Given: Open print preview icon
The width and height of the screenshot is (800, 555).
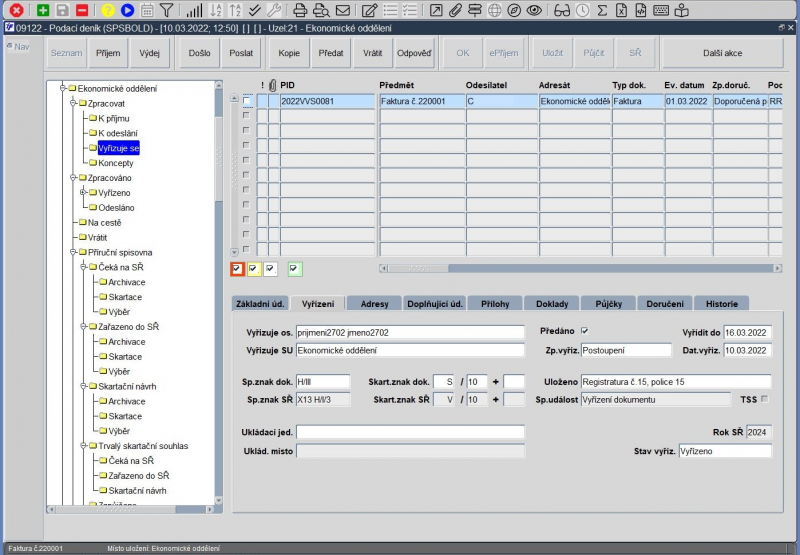Looking at the screenshot, I should pyautogui.click(x=321, y=10).
